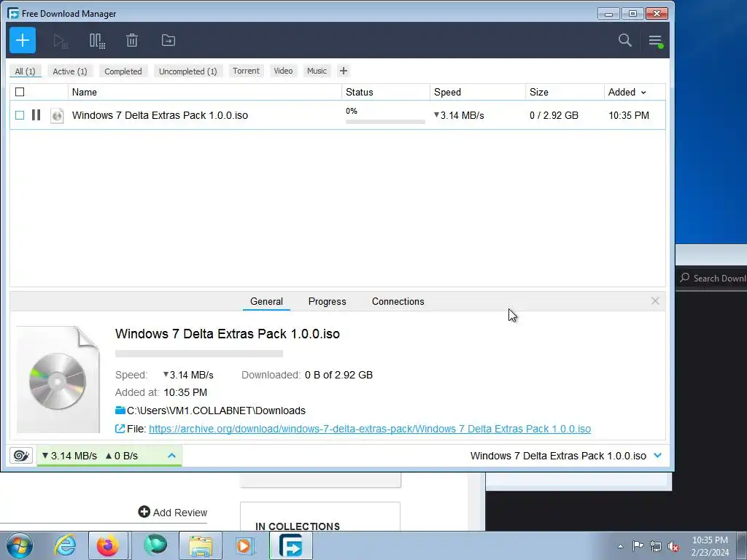The image size is (747, 560).
Task: Switch to the Progress details tab
Action: pos(328,301)
